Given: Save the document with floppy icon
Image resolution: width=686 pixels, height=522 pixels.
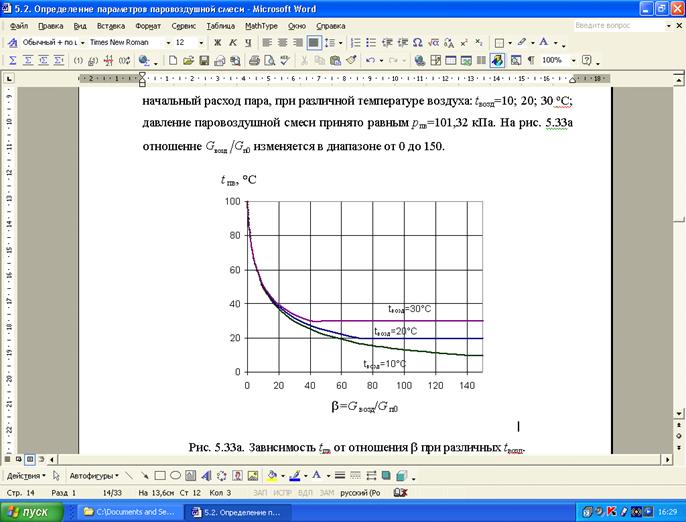Looking at the screenshot, I should click(x=204, y=60).
